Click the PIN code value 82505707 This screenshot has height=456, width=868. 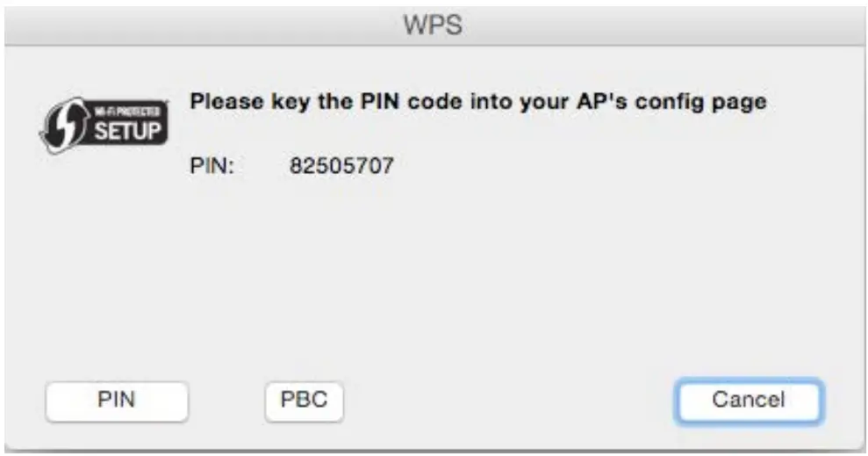[341, 164]
